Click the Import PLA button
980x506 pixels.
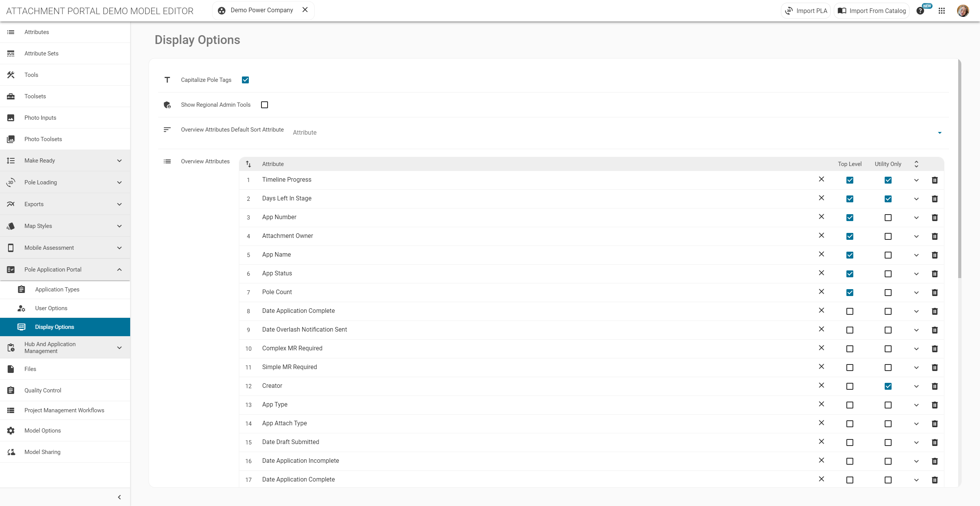(806, 11)
